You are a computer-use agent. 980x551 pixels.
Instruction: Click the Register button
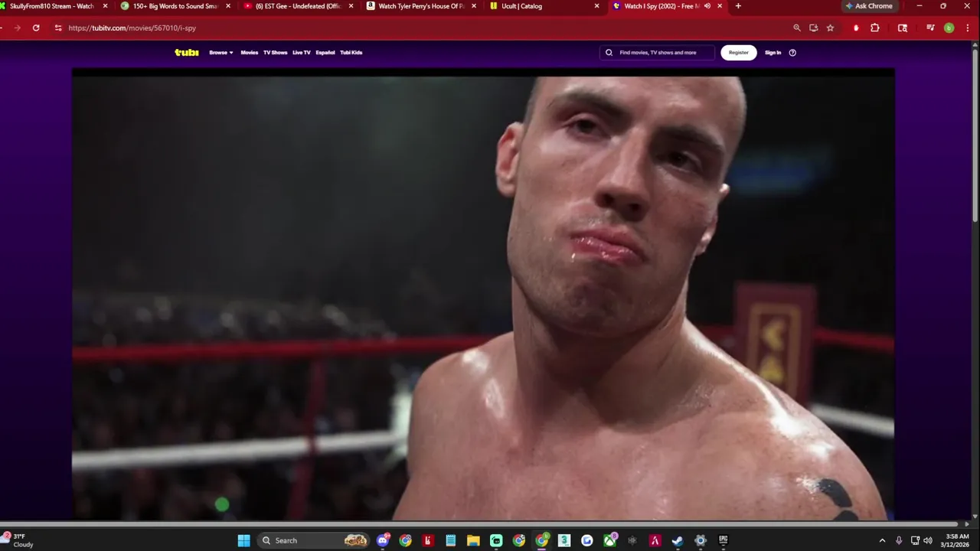(739, 53)
